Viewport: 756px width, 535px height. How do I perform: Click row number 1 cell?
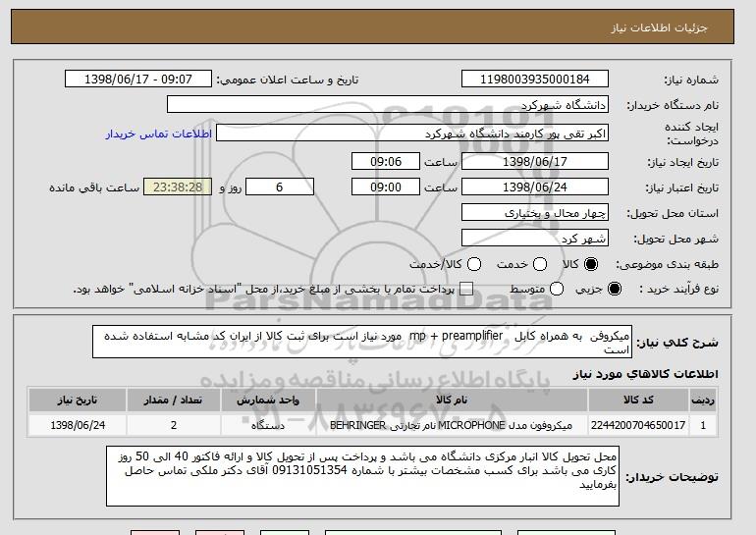click(x=703, y=425)
